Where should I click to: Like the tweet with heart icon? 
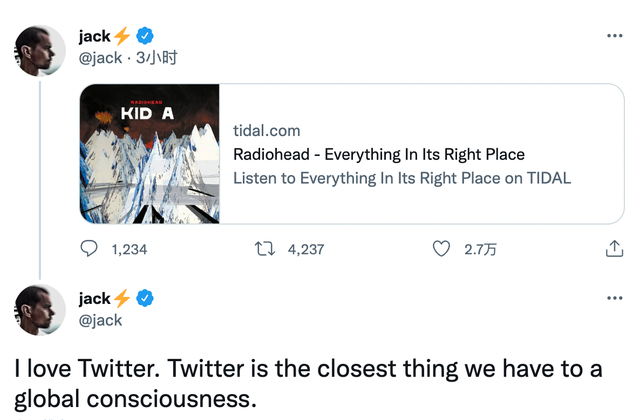[x=441, y=249]
